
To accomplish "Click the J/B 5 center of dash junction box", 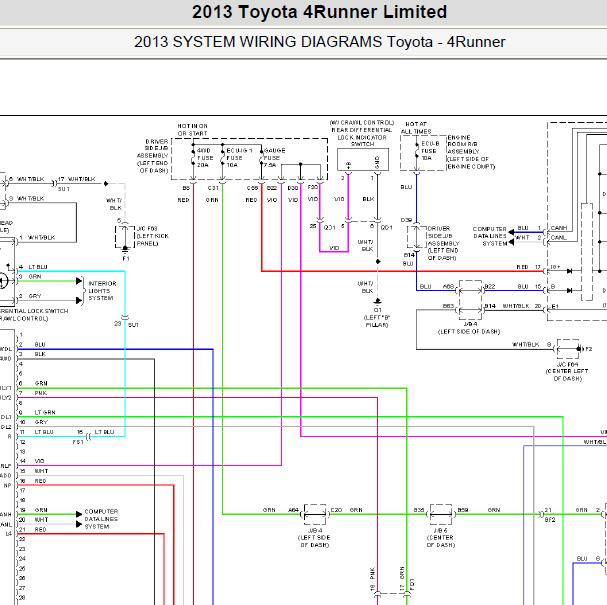I will (441, 514).
